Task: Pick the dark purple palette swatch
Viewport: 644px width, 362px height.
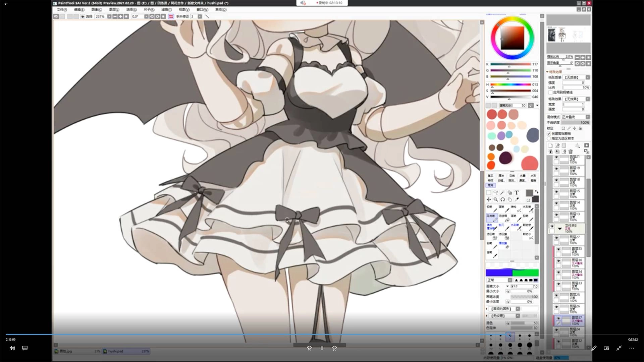Action: [505, 158]
